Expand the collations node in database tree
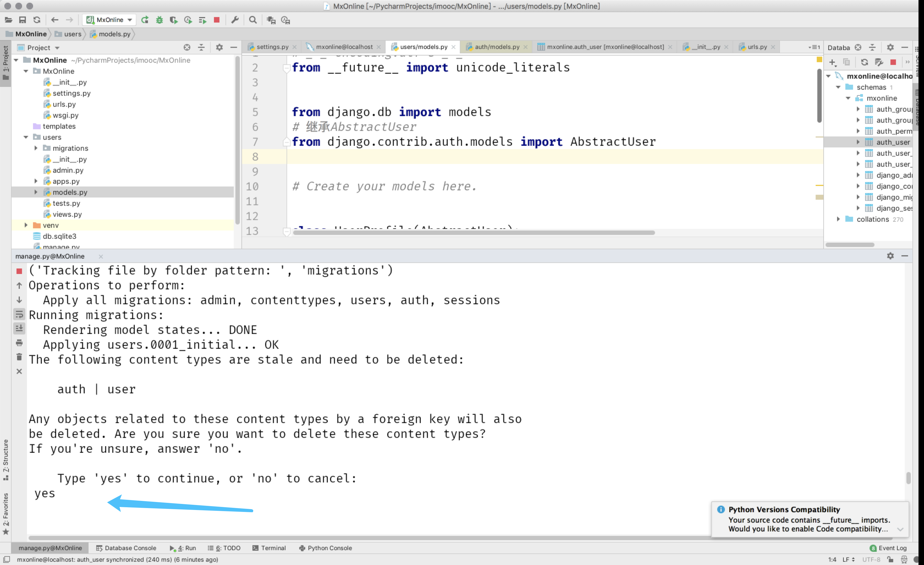Image resolution: width=924 pixels, height=565 pixels. click(838, 219)
